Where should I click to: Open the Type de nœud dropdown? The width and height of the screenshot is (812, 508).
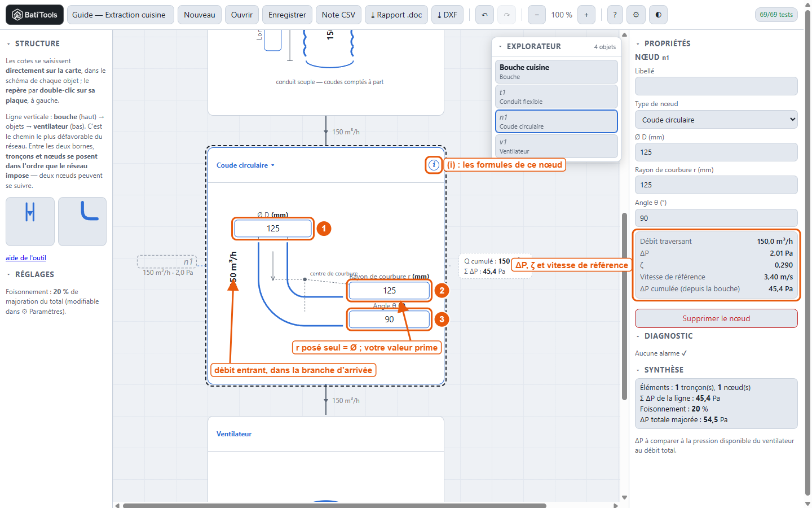click(716, 120)
